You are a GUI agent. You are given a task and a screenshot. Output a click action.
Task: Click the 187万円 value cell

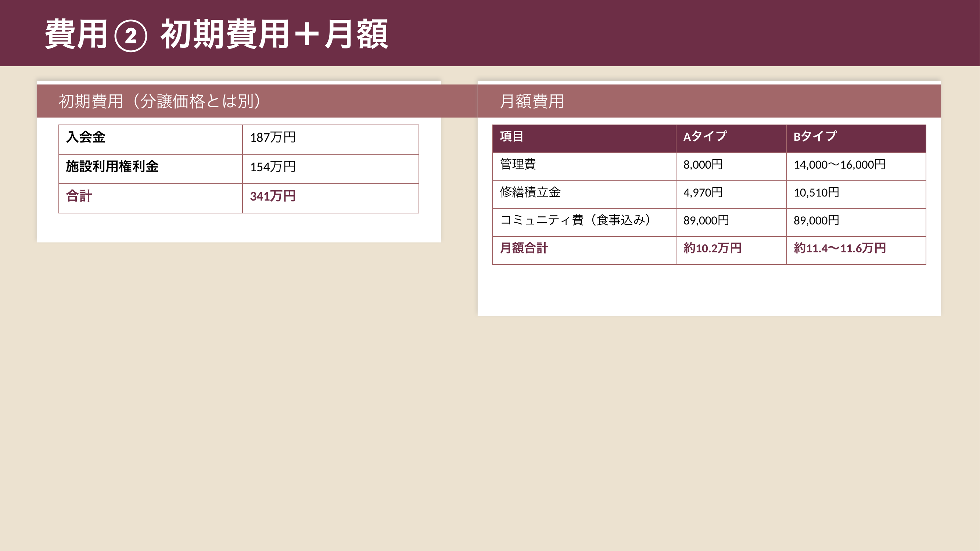pyautogui.click(x=273, y=137)
